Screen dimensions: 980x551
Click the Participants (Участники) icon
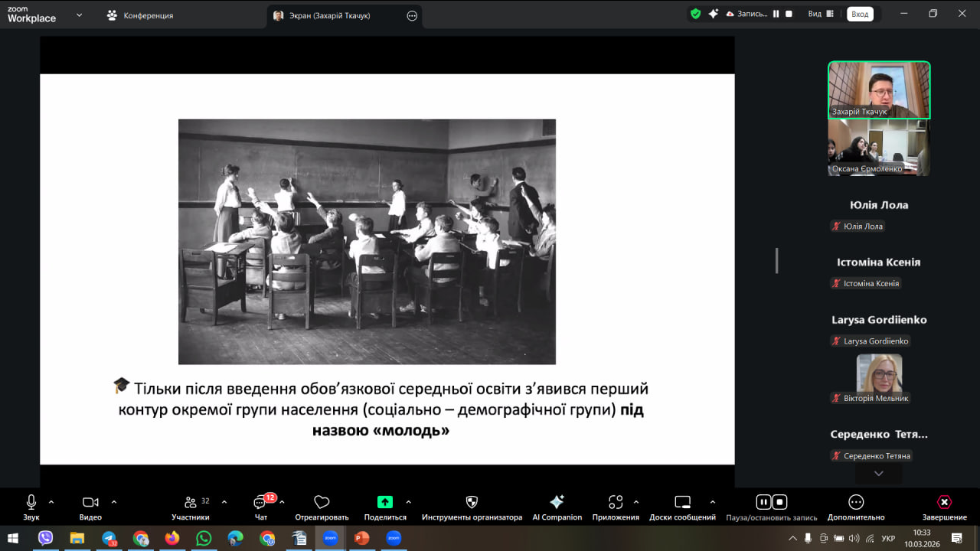click(191, 503)
